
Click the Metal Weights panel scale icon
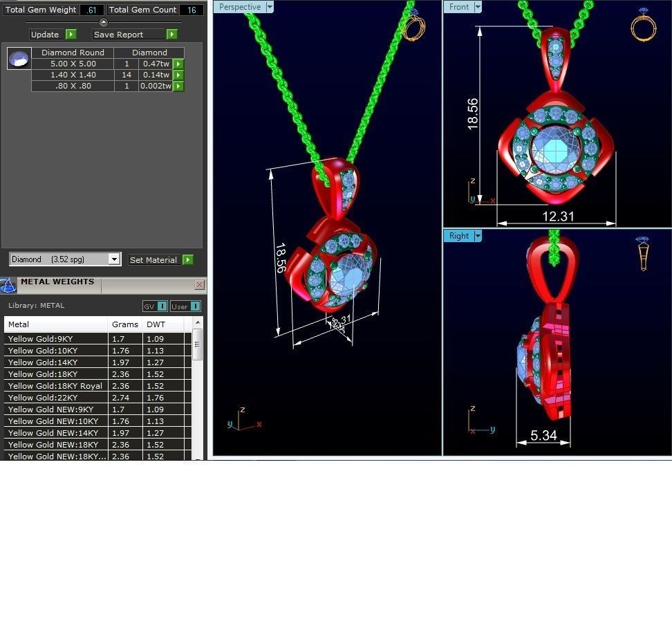pyautogui.click(x=8, y=286)
